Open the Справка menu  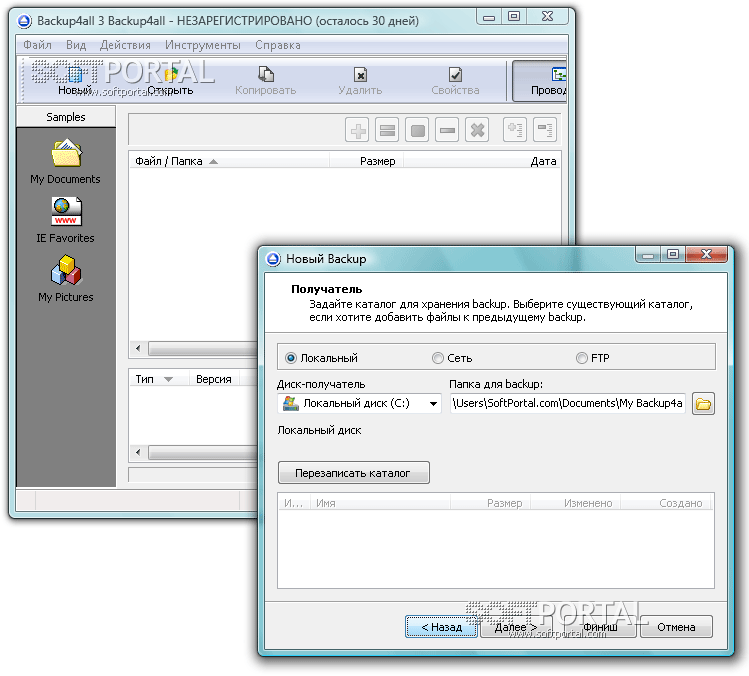pos(278,45)
